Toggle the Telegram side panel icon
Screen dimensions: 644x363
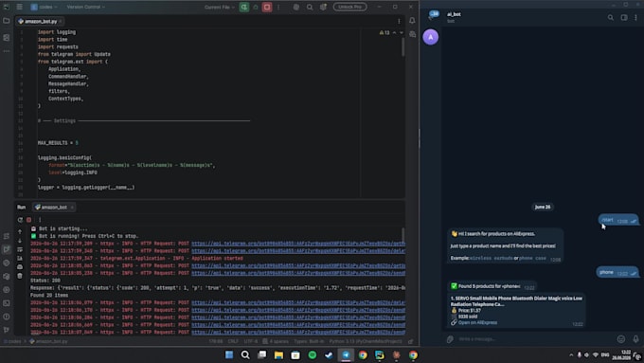tap(624, 17)
